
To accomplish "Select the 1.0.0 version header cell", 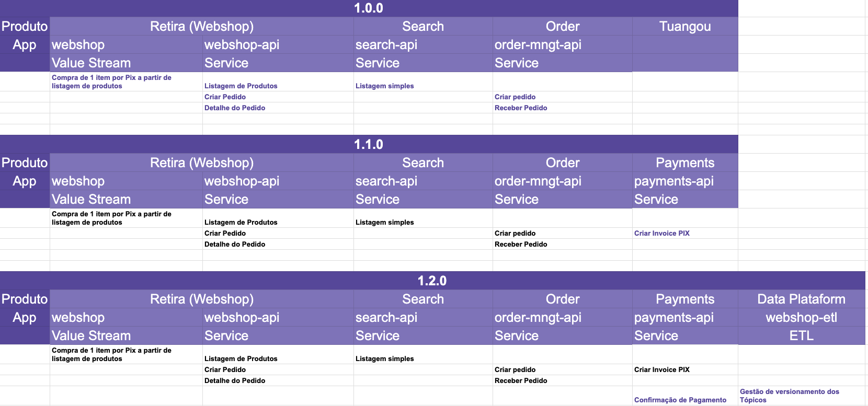I will (369, 8).
